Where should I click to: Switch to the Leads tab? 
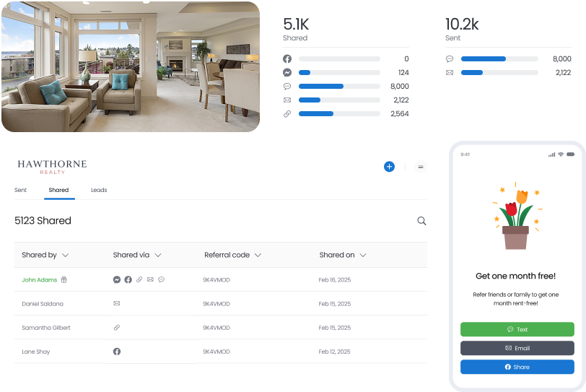tap(99, 191)
